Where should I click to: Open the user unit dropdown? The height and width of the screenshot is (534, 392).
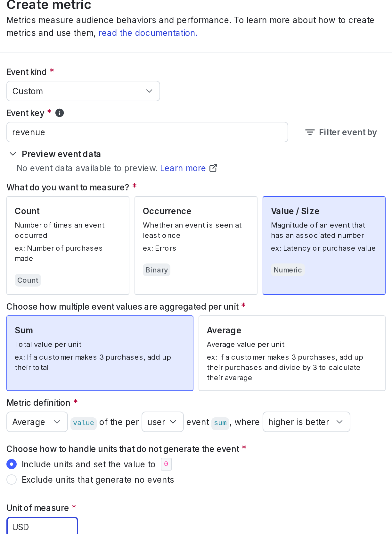[162, 422]
